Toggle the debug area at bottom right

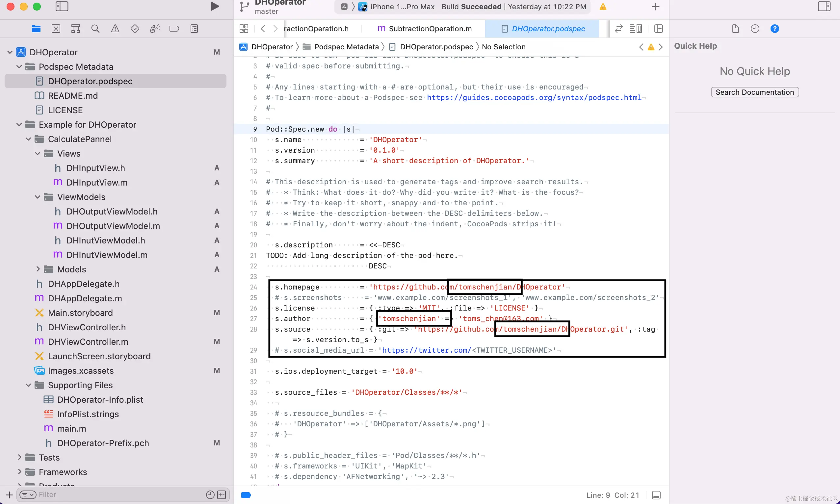[656, 495]
